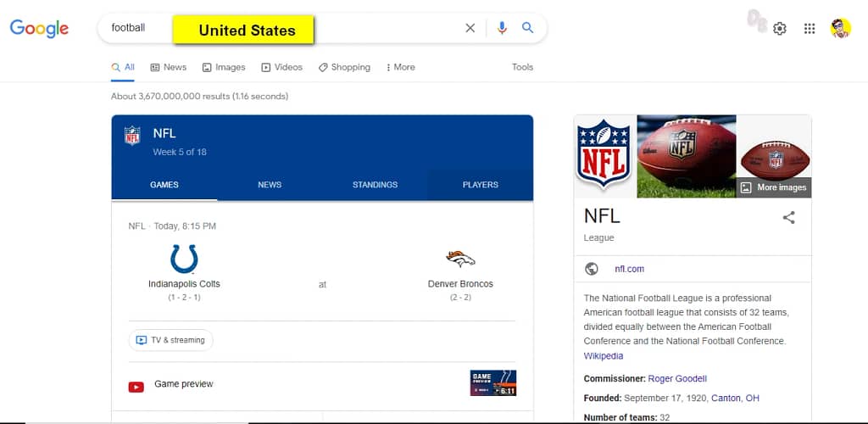Start voice search with microphone icon

coord(502,28)
